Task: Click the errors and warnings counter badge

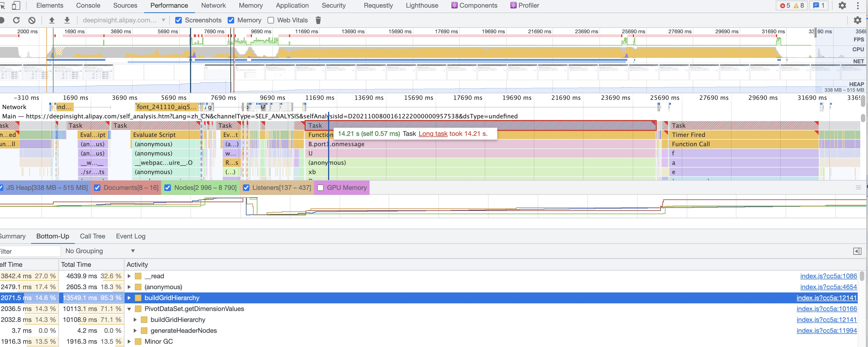Action: 792,5
